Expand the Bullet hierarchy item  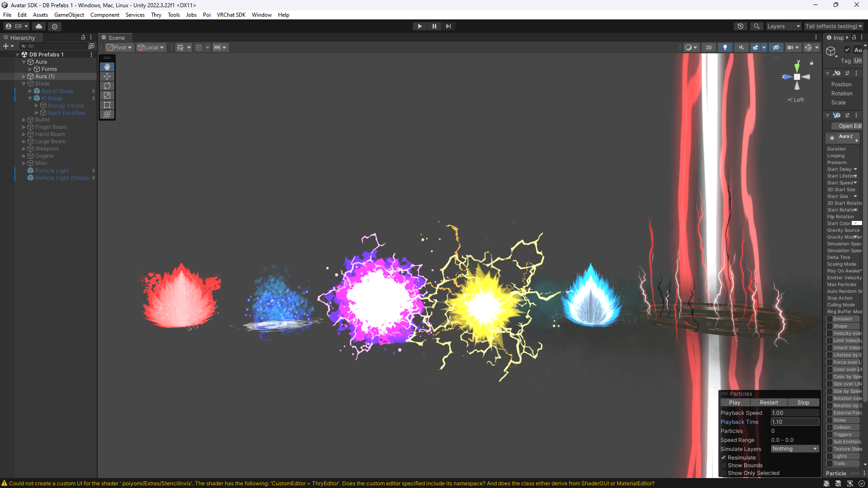pyautogui.click(x=24, y=120)
